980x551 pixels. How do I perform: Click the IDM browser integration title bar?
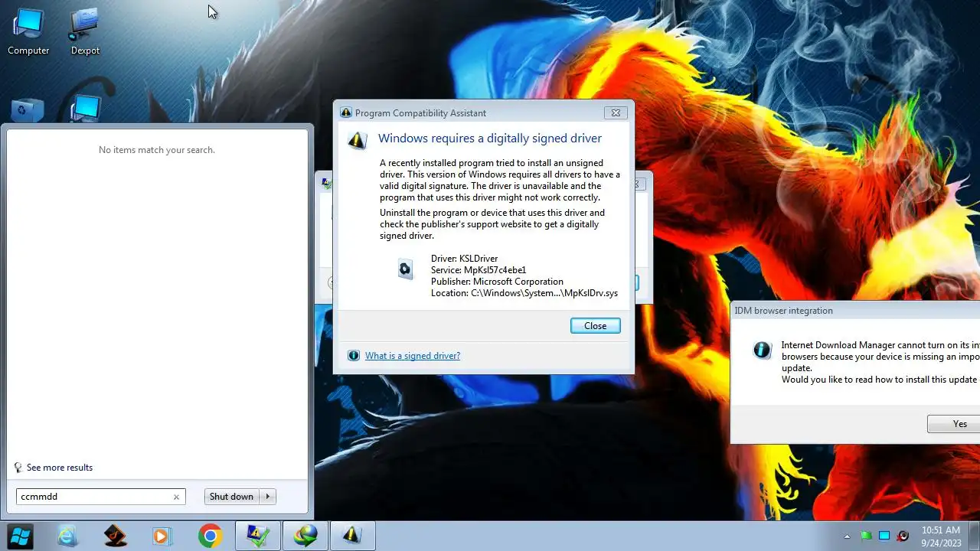pyautogui.click(x=855, y=311)
